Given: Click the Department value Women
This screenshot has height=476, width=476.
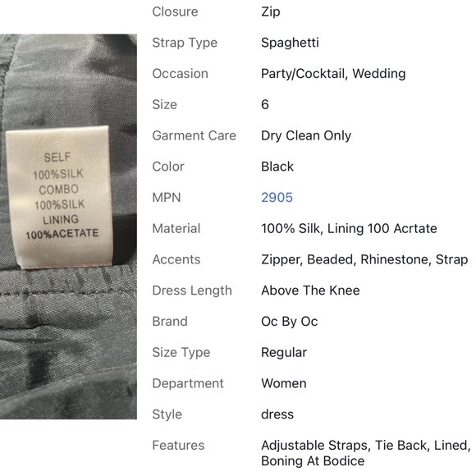Looking at the screenshot, I should [283, 383].
